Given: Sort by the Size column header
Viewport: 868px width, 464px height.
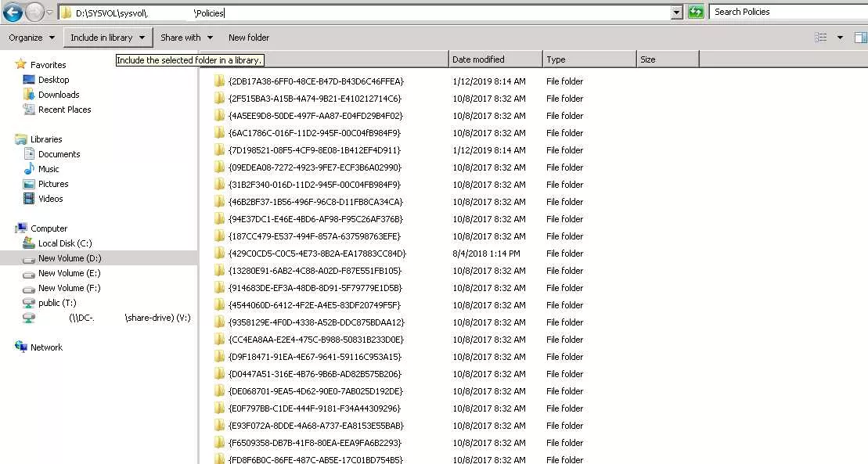Looking at the screenshot, I should pos(668,59).
